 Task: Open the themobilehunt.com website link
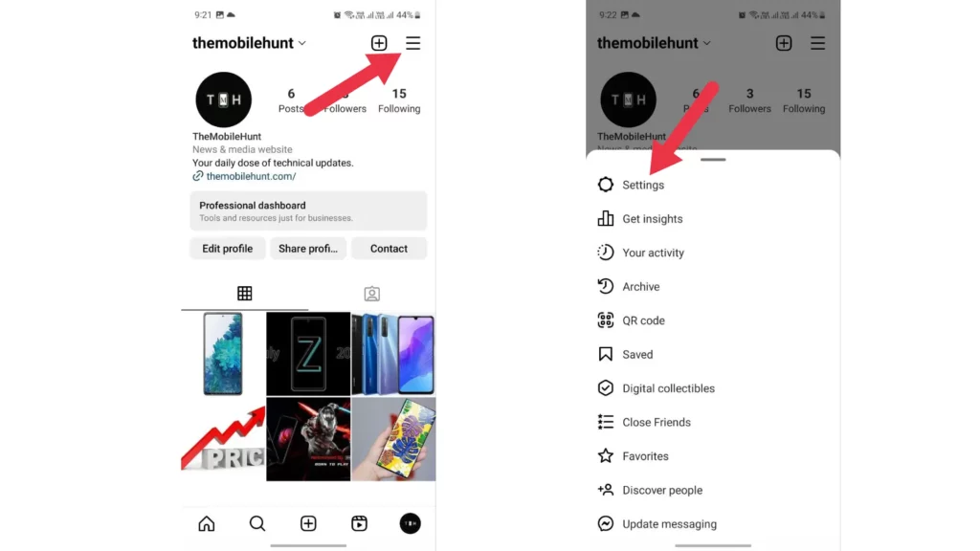click(x=251, y=176)
